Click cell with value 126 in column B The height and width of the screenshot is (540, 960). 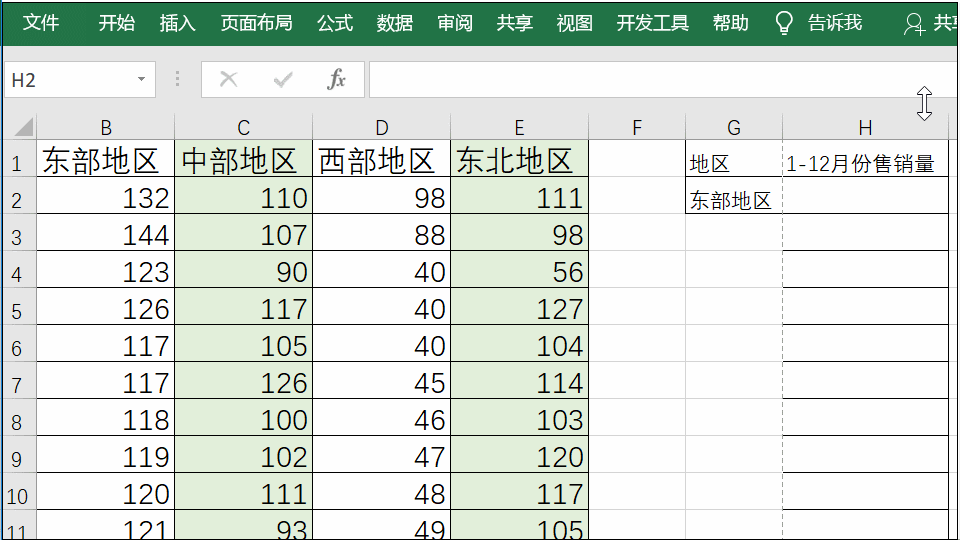point(105,307)
